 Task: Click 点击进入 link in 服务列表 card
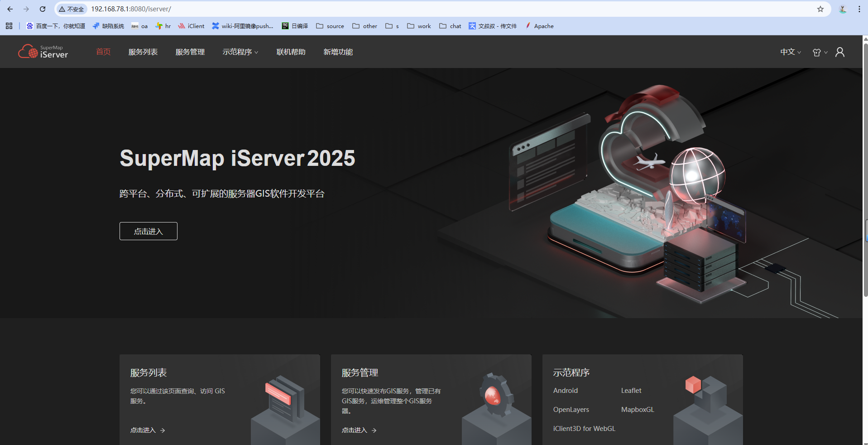tap(148, 430)
